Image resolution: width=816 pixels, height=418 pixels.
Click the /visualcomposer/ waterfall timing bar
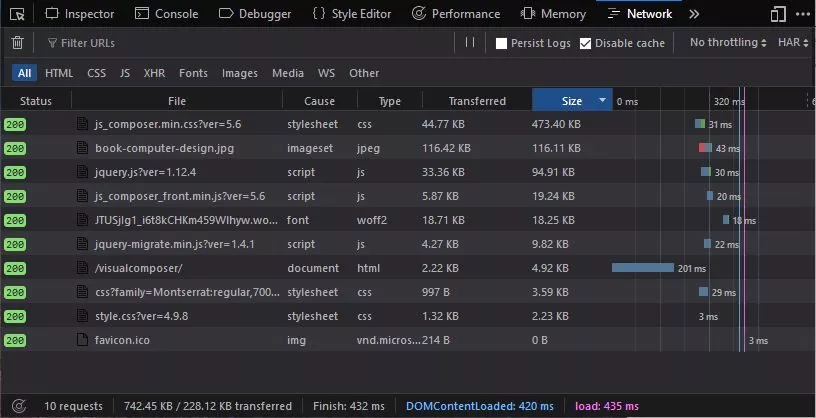(x=643, y=268)
